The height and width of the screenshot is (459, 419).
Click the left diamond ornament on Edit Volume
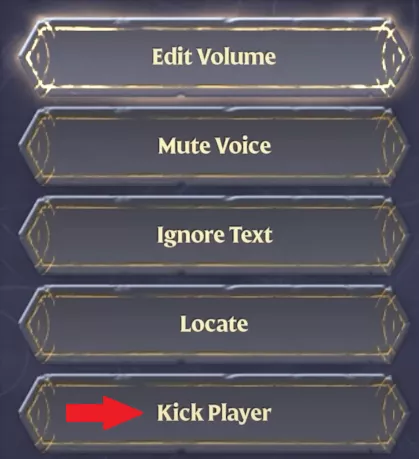point(37,57)
